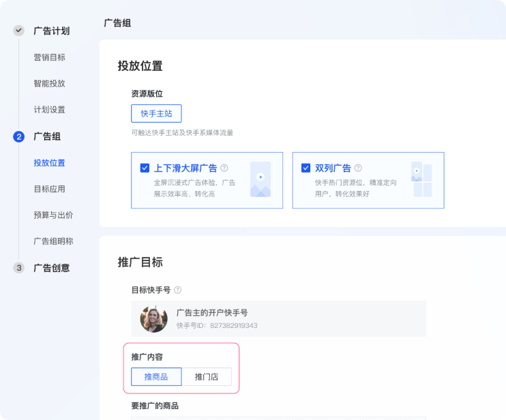Click the step 3 circle icon for 广告创意
Viewport: 506px width, 420px height.
coord(18,268)
